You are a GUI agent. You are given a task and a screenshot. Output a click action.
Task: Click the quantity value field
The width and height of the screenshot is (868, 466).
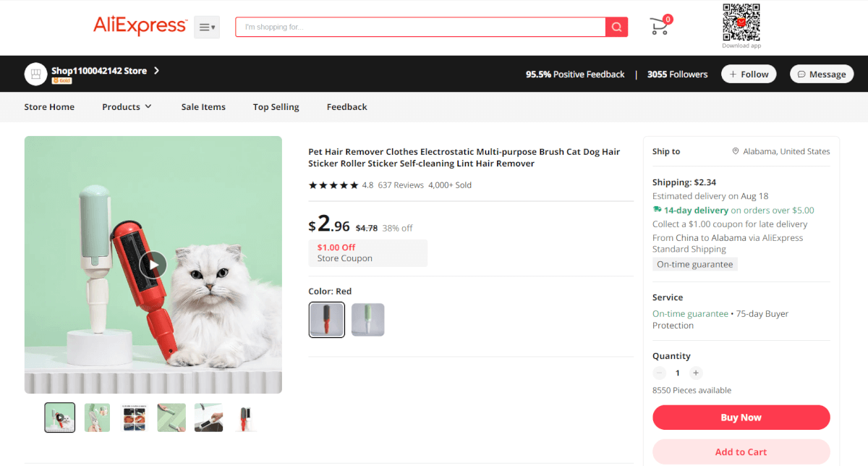[678, 373]
